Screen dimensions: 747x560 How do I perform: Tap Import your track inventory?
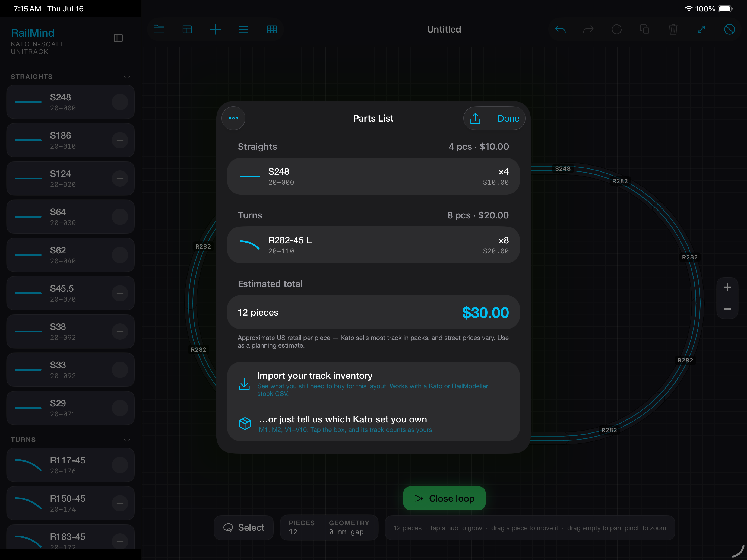373,384
